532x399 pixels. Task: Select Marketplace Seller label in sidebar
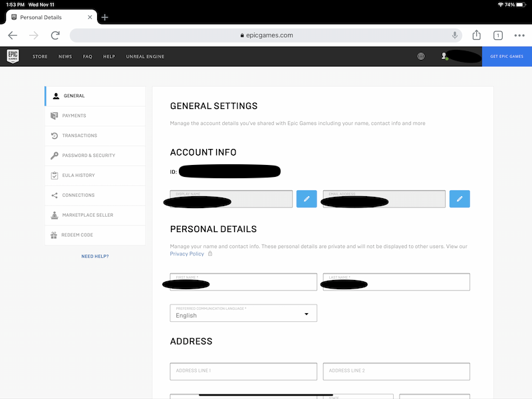point(88,215)
